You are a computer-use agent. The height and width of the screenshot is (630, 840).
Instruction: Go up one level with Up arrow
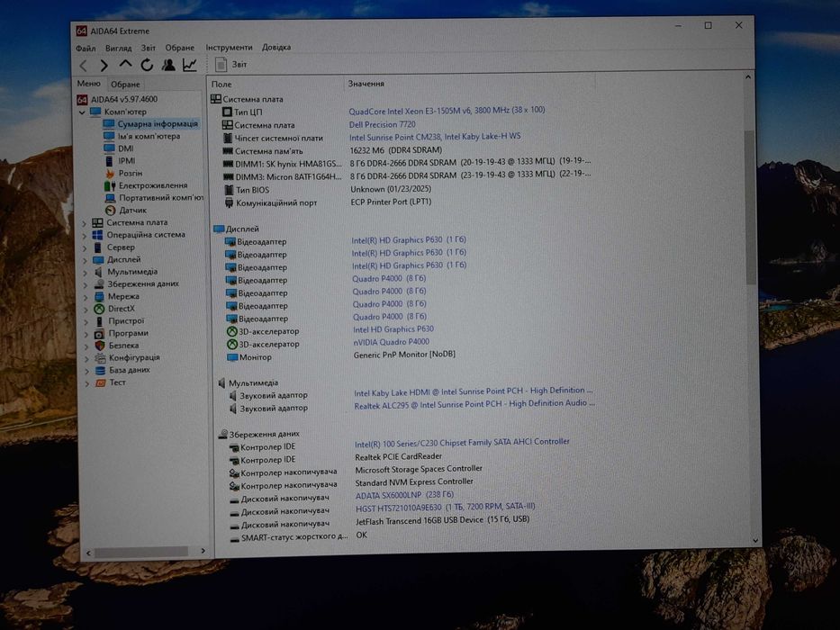pyautogui.click(x=125, y=65)
